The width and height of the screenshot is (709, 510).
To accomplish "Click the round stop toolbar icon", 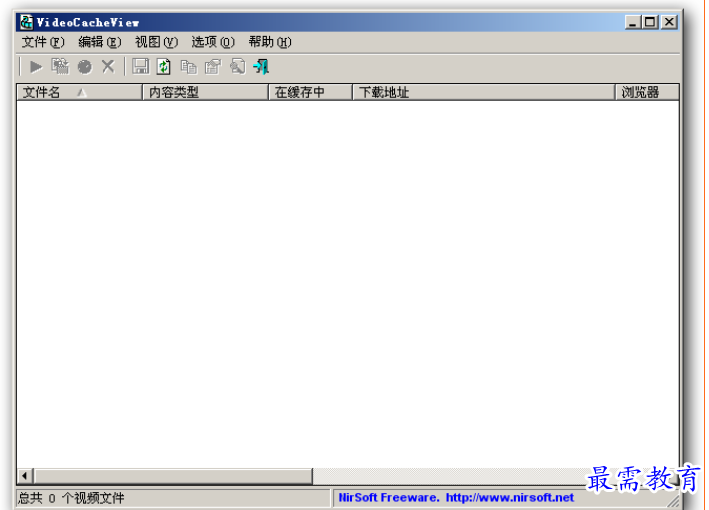I will 85,67.
